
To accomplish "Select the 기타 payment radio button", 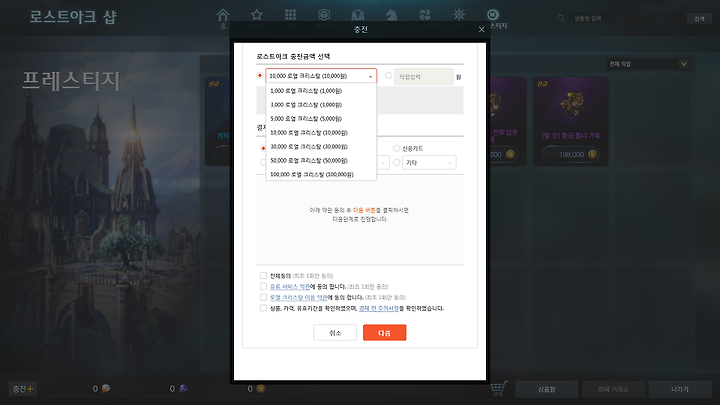I will click(396, 162).
